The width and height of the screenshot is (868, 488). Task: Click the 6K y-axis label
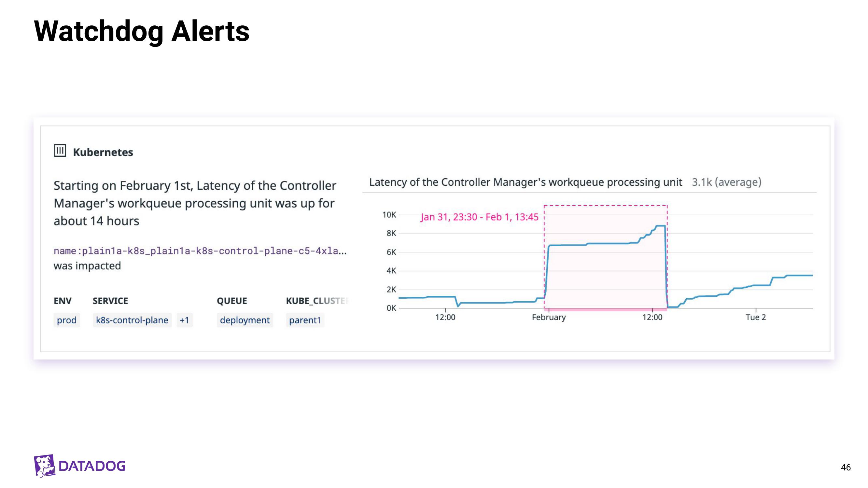coord(391,252)
